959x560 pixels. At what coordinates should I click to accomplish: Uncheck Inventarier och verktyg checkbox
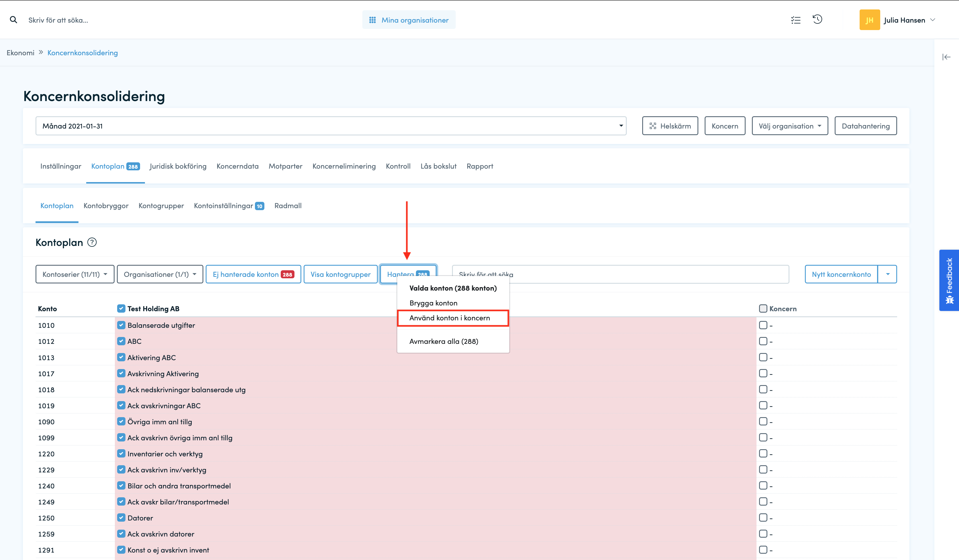(x=121, y=453)
